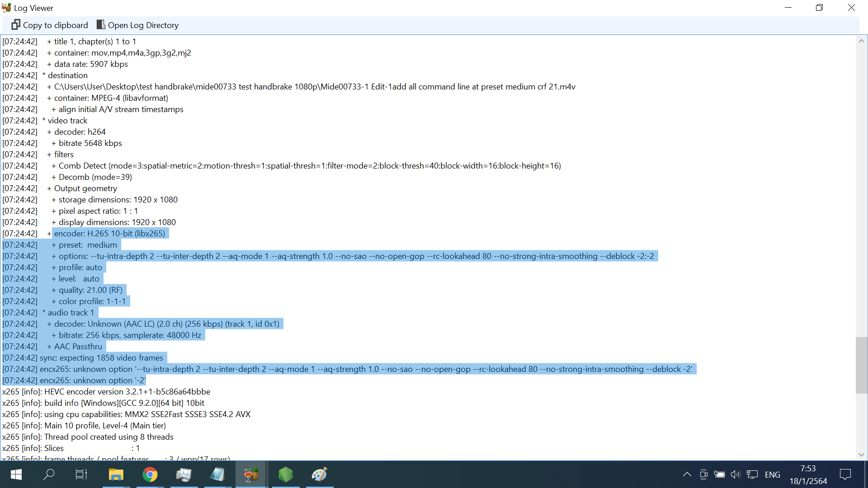This screenshot has height=488, width=868.
Task: Open Google Chrome from taskbar
Action: (150, 474)
